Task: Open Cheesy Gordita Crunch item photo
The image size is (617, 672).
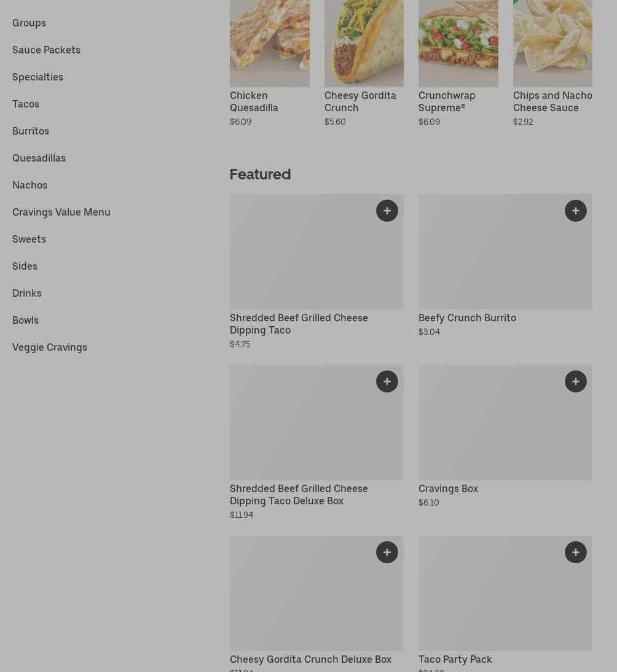Action: tap(364, 43)
